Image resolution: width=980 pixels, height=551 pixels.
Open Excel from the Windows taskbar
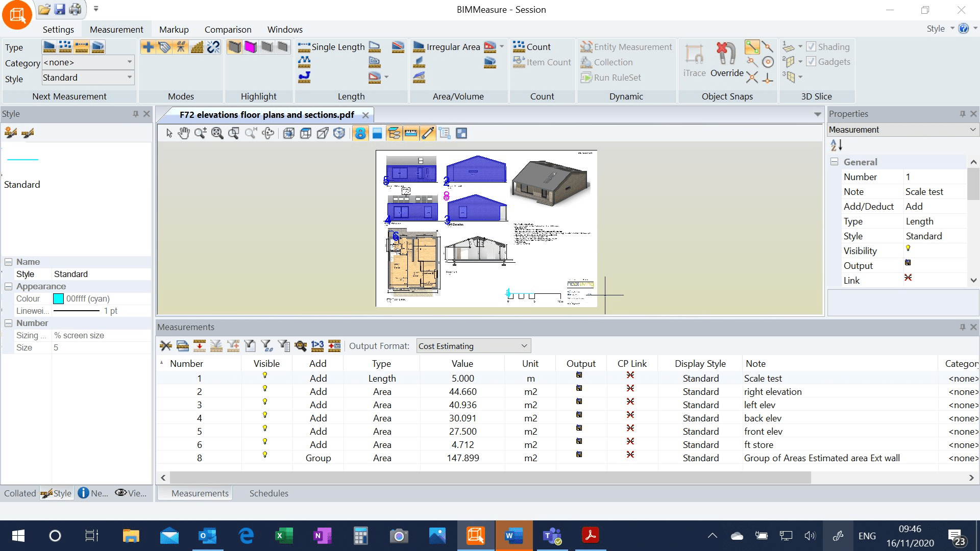point(284,536)
